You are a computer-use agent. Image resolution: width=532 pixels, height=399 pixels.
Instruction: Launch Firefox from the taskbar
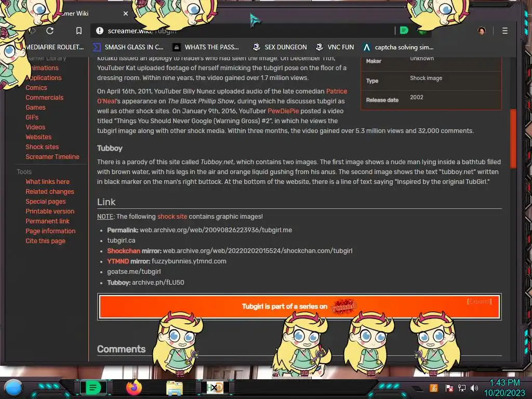pos(134,388)
